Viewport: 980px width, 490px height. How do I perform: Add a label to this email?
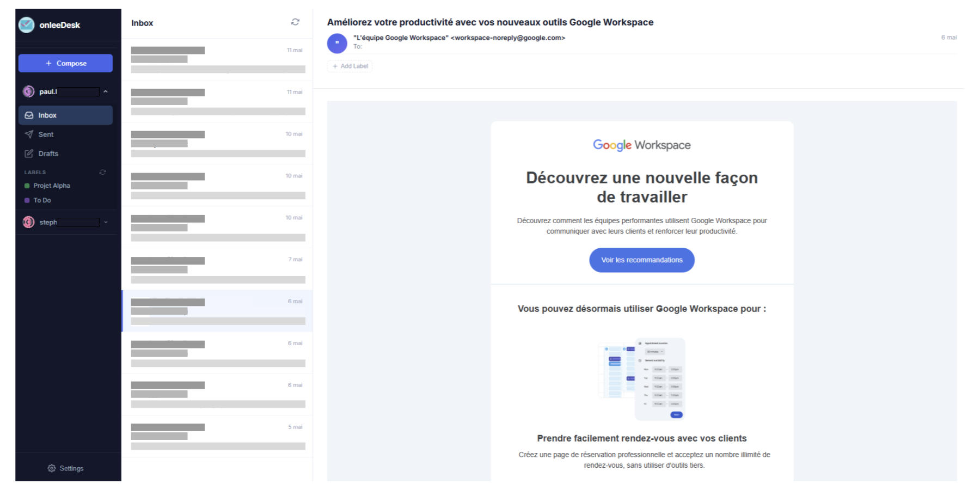[x=350, y=66]
